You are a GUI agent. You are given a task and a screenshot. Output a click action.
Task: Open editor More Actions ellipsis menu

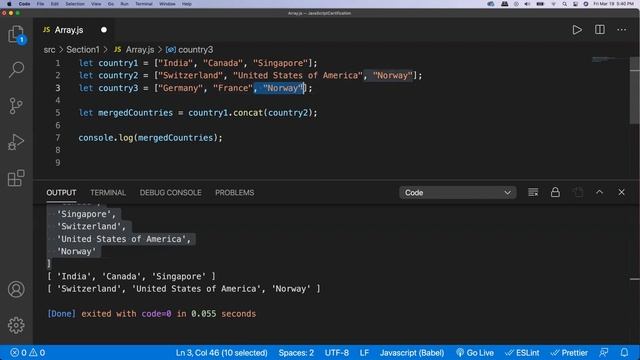coord(622,30)
